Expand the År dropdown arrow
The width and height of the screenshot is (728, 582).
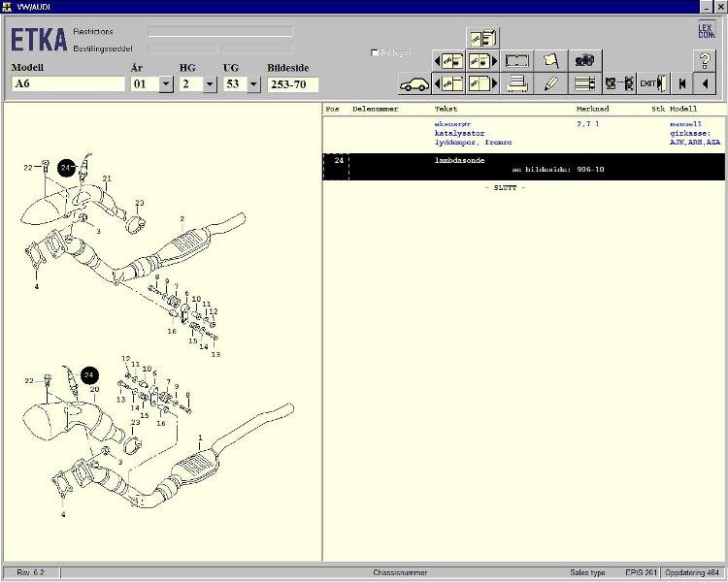coord(166,84)
